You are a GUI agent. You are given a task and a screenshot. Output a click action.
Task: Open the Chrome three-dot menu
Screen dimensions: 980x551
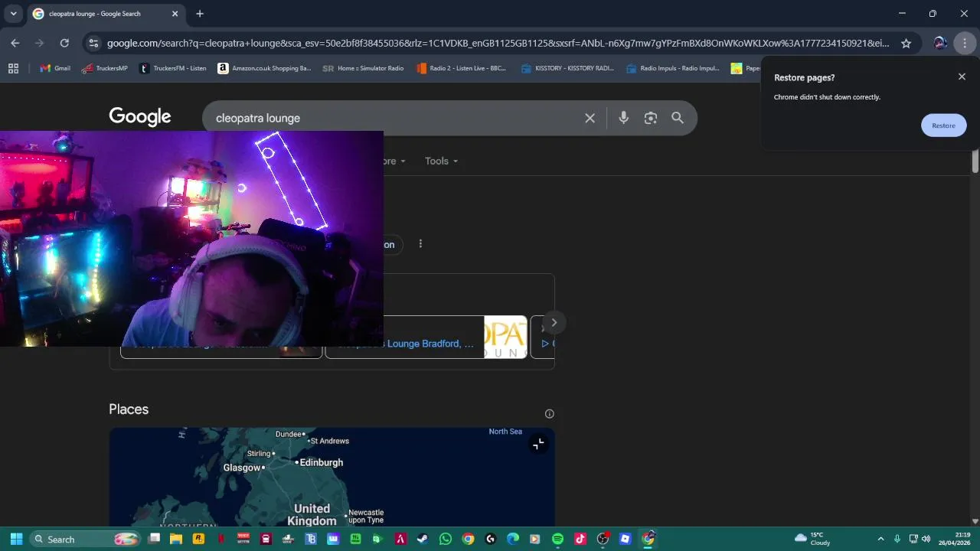point(965,44)
